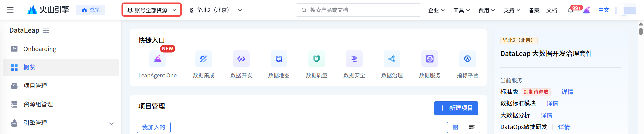Open the notification bell with 99+ badge

pyautogui.click(x=571, y=10)
